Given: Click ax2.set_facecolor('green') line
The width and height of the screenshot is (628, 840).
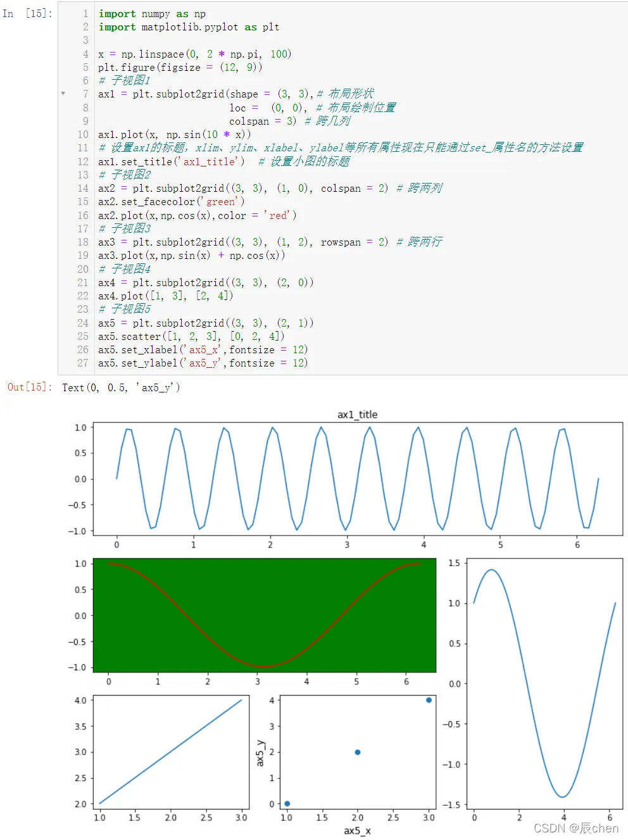Looking at the screenshot, I should point(172,202).
